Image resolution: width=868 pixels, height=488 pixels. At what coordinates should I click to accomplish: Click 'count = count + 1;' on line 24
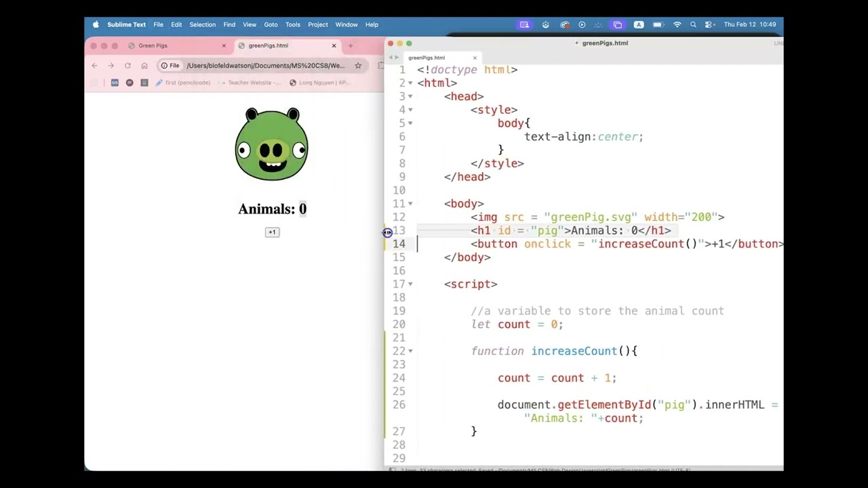[557, 378]
